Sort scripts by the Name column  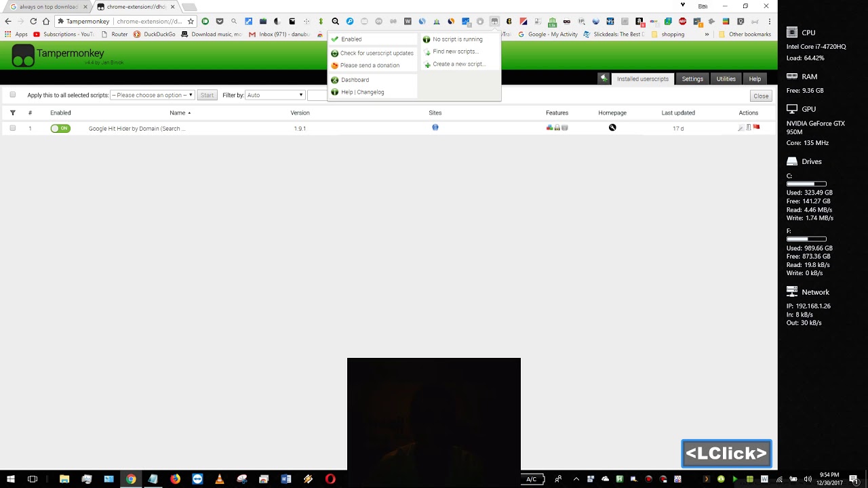(x=180, y=113)
